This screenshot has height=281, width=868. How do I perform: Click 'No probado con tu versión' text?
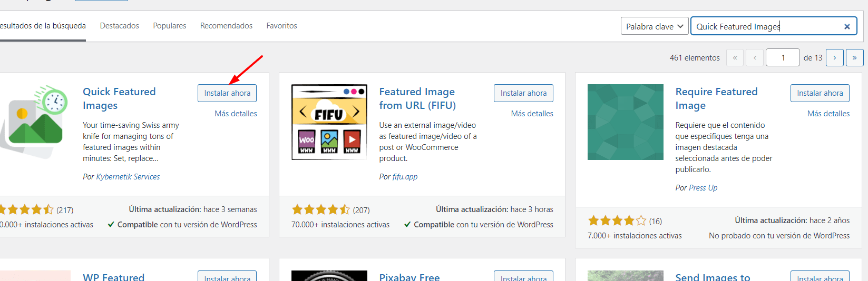779,236
